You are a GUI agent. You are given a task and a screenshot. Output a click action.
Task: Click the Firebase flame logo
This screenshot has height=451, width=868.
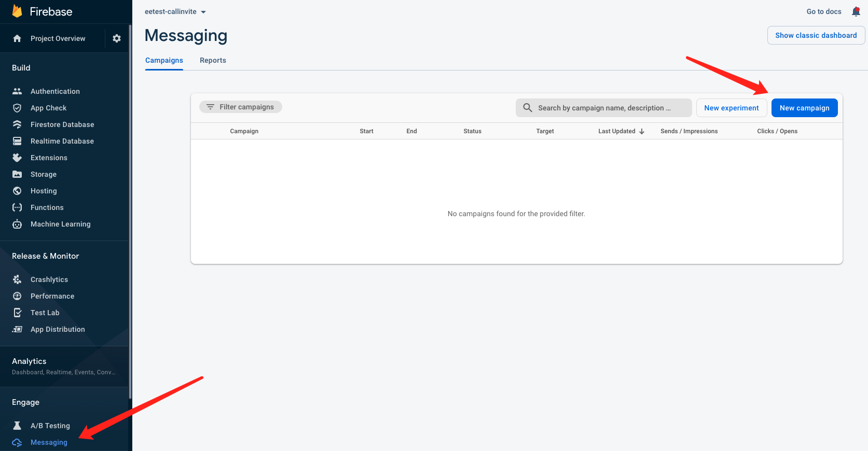point(17,11)
